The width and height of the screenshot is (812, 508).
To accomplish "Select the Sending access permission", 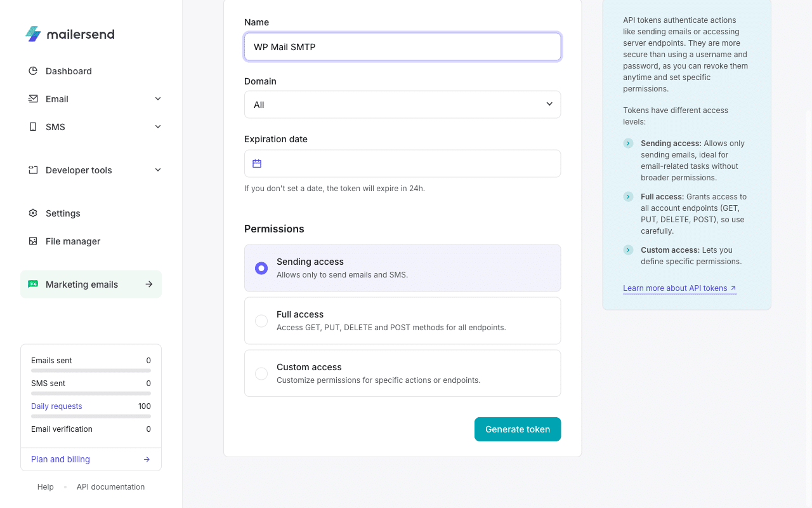I will [x=261, y=268].
